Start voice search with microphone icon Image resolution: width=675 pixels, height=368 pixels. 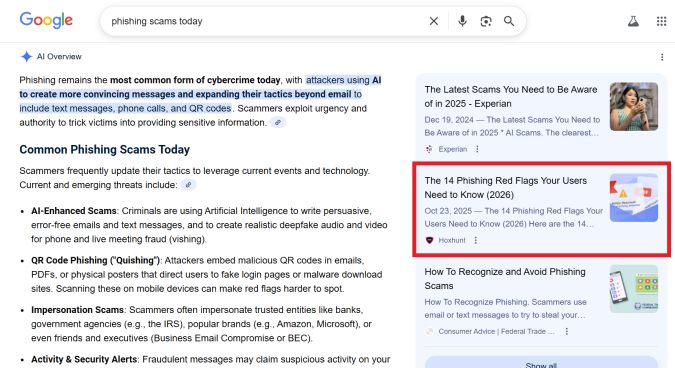click(x=462, y=21)
